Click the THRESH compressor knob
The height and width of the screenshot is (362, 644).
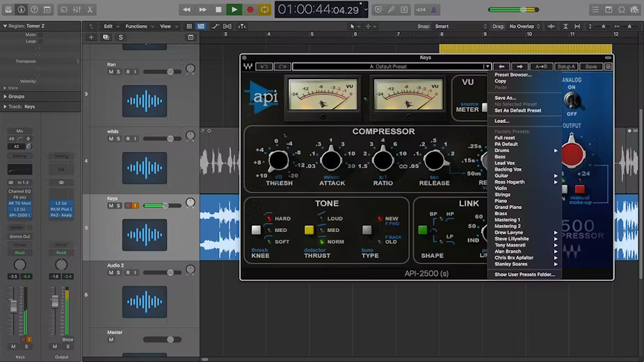point(277,161)
